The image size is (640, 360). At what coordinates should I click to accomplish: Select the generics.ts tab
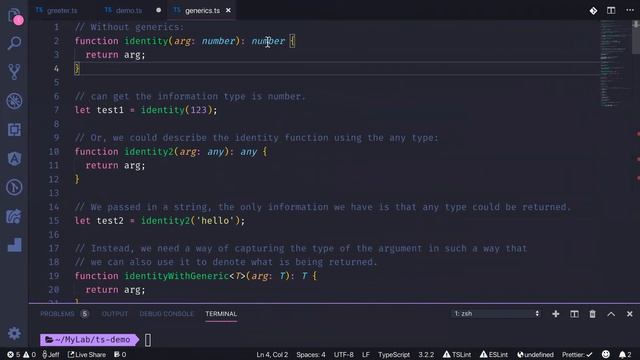[202, 11]
